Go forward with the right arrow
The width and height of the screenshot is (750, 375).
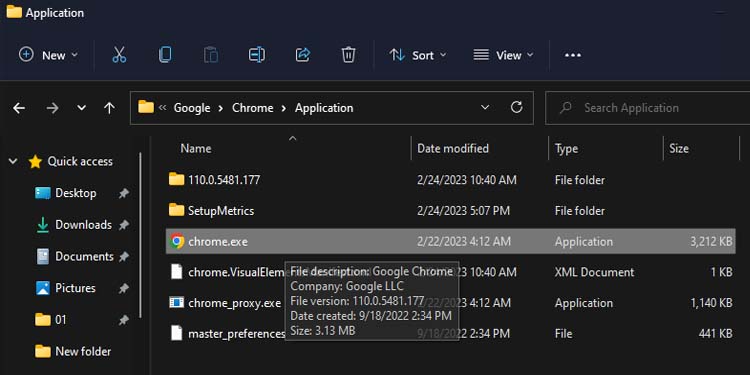(x=52, y=108)
